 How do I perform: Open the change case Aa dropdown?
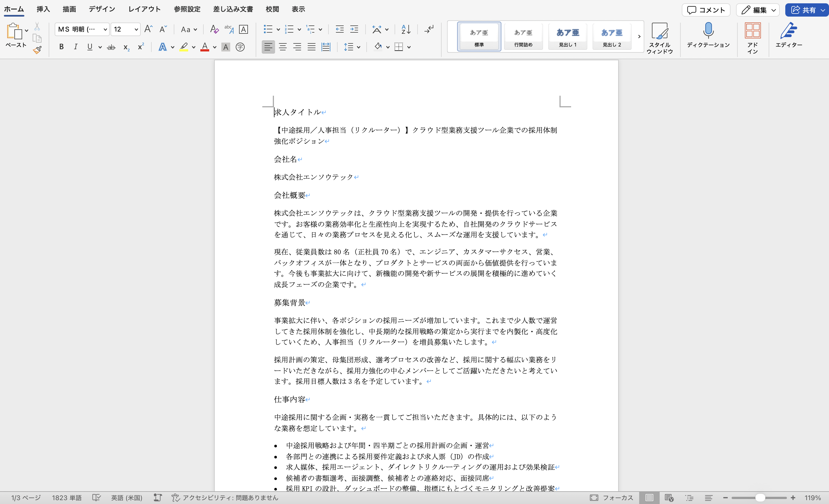pos(189,30)
